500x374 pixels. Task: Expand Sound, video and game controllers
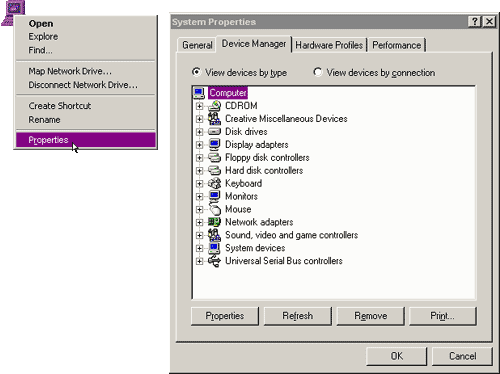coord(199,235)
